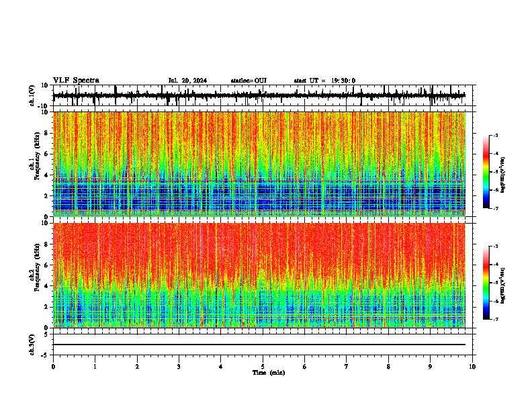Click the "ch.3(V)" axis label
532x411 pixels.
click(x=32, y=345)
